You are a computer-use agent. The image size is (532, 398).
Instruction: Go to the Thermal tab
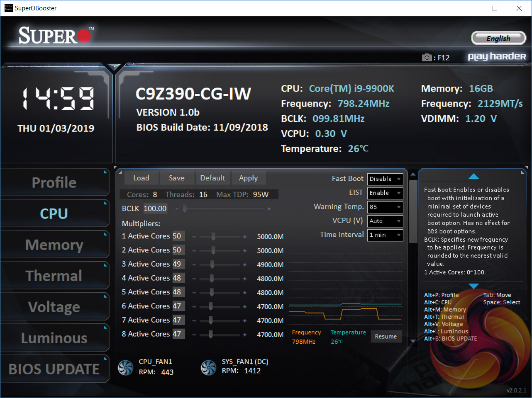54,276
